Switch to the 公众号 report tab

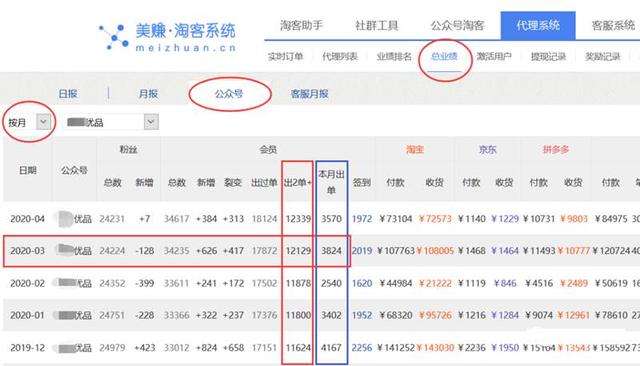[229, 94]
